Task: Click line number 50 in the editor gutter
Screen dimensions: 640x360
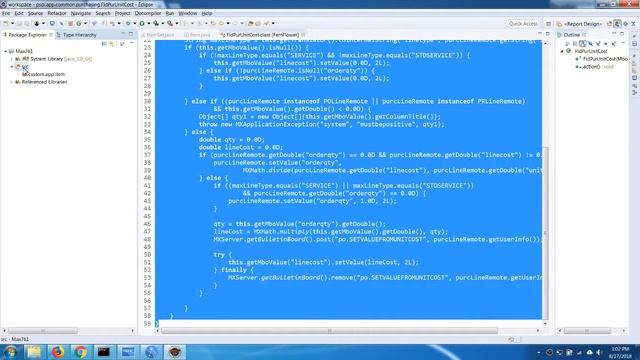Action: pos(147,255)
